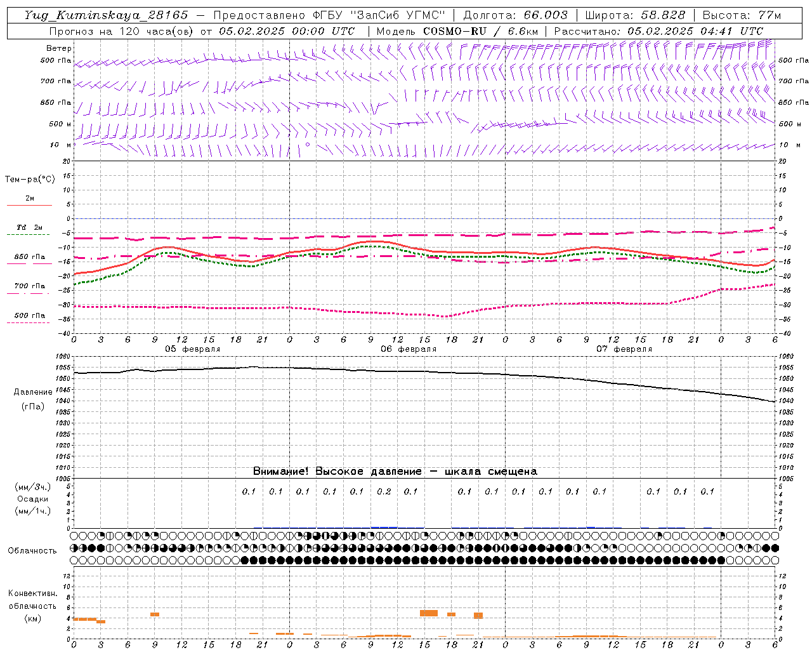Click the "(мм/1ч.)" precipitation unit label
This screenshot has width=812, height=650.
(x=33, y=511)
